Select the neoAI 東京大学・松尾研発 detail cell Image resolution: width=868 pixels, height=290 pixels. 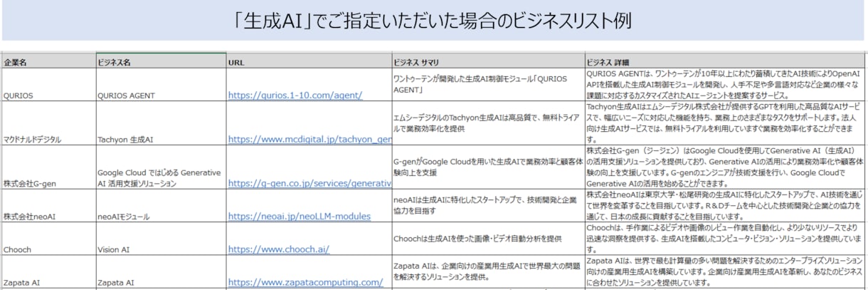(x=726, y=206)
